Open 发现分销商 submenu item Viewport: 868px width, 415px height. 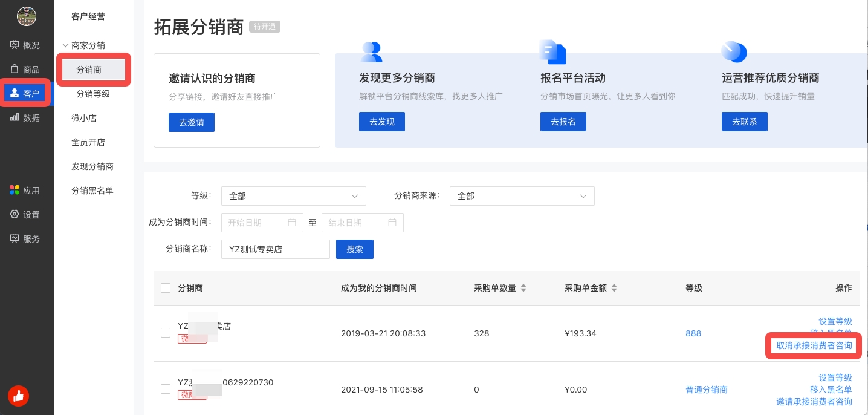coord(92,166)
